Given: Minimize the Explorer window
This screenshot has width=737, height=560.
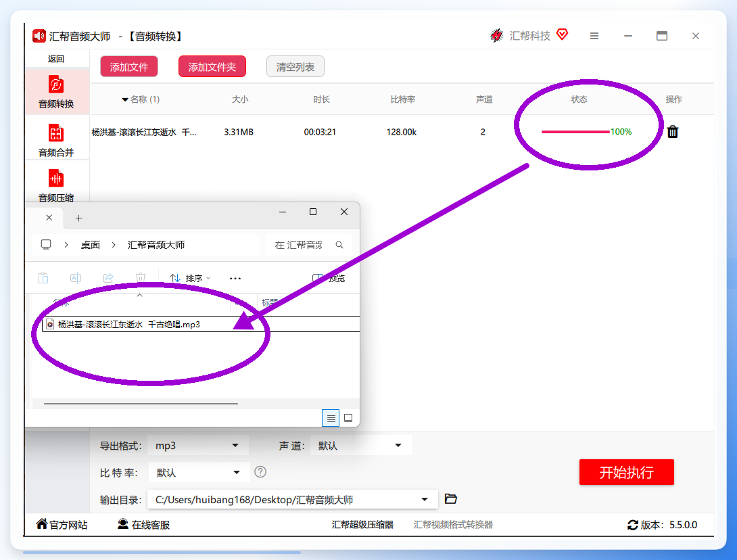Looking at the screenshot, I should (283, 212).
